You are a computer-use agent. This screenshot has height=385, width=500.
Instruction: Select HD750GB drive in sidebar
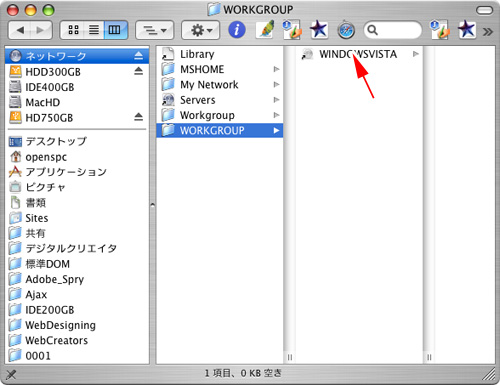coord(77,117)
